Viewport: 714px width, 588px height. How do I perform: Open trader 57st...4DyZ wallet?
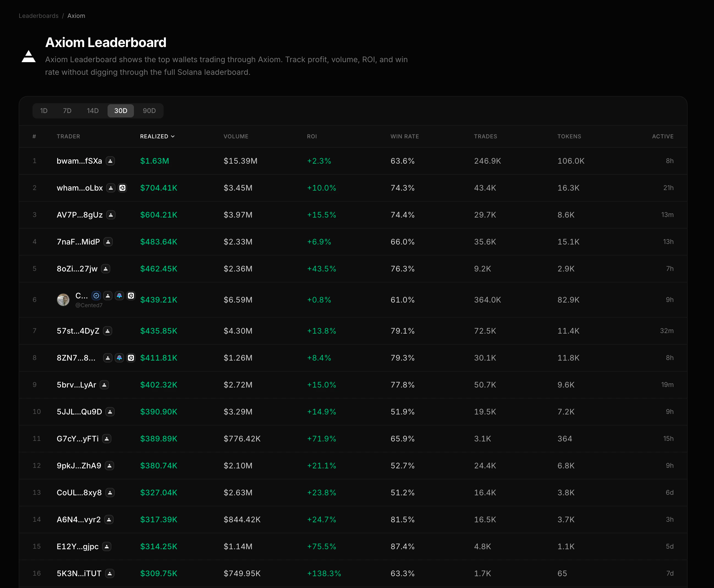point(78,331)
